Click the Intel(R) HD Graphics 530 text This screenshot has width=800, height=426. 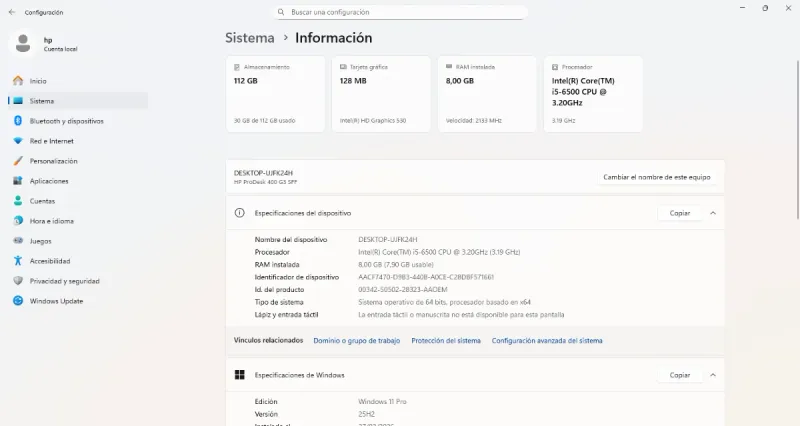tap(373, 120)
